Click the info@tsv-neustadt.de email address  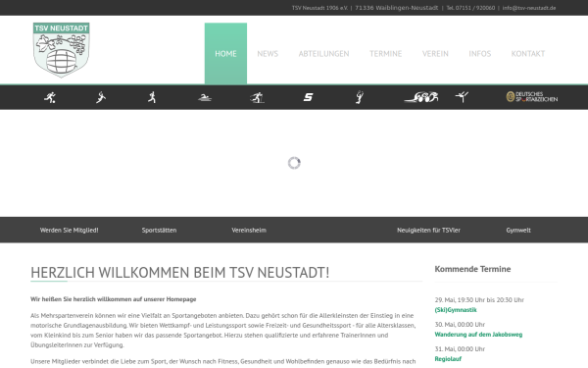coord(529,8)
